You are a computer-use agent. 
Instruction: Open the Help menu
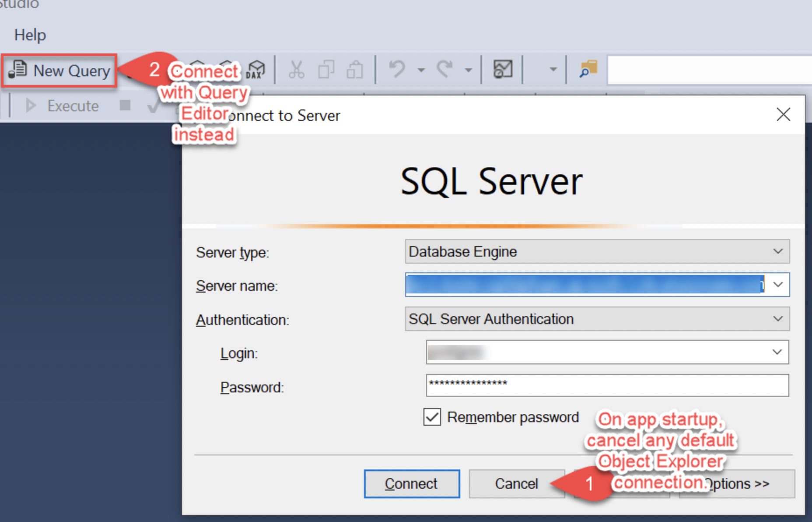click(x=30, y=35)
